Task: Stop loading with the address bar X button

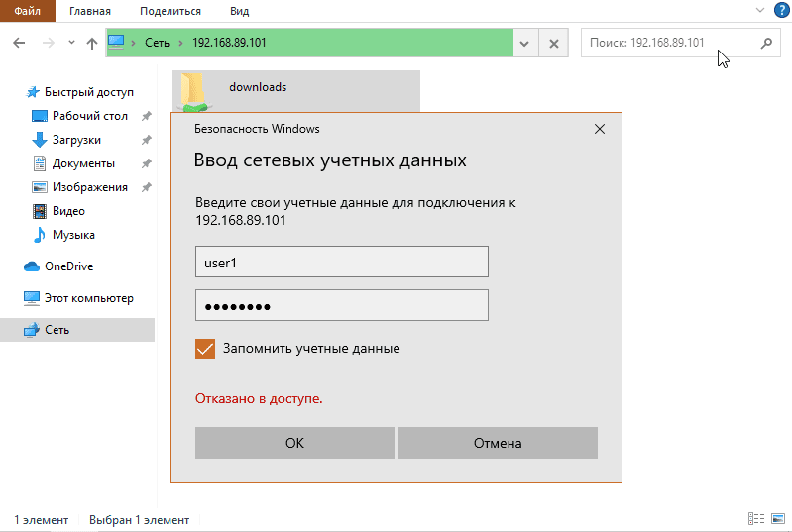Action: [553, 44]
